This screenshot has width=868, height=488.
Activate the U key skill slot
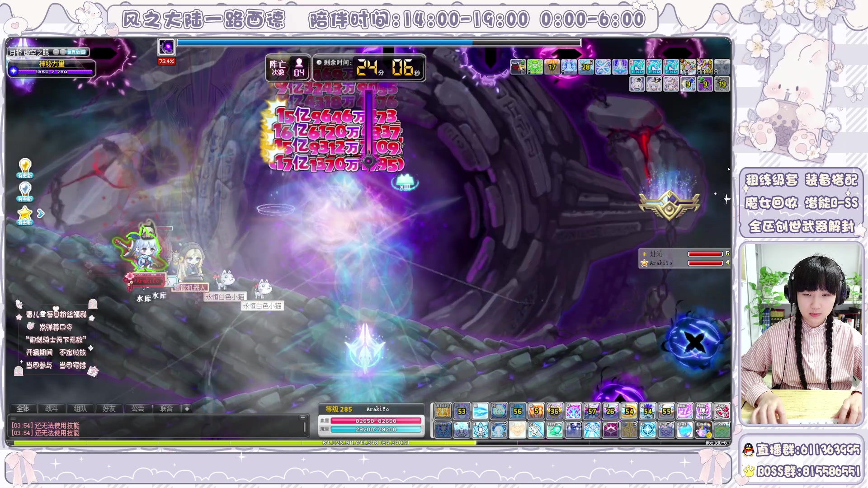pyautogui.click(x=573, y=411)
